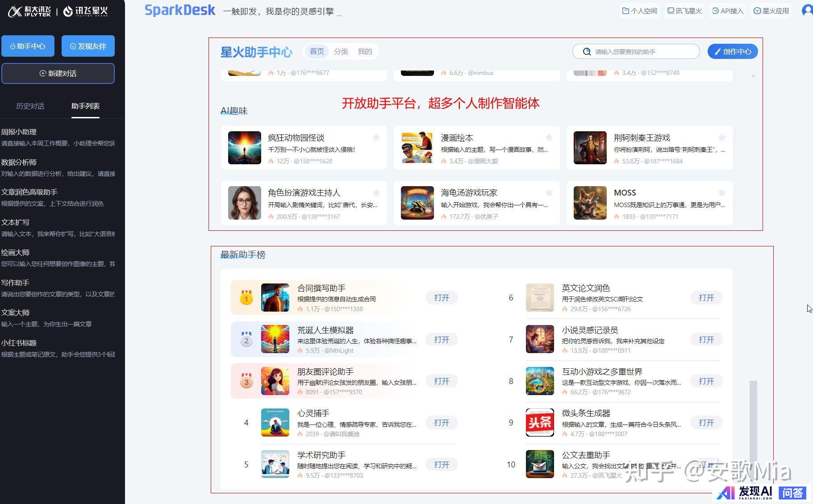Click the 助手中心 button
The width and height of the screenshot is (813, 504).
pyautogui.click(x=28, y=46)
